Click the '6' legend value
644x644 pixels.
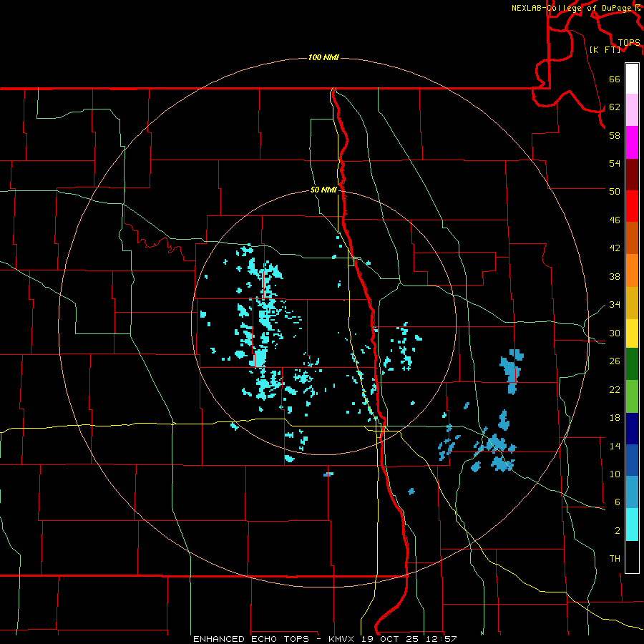(x=618, y=502)
